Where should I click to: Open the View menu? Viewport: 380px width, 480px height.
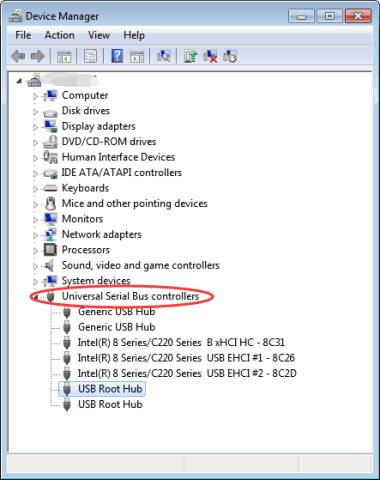99,35
